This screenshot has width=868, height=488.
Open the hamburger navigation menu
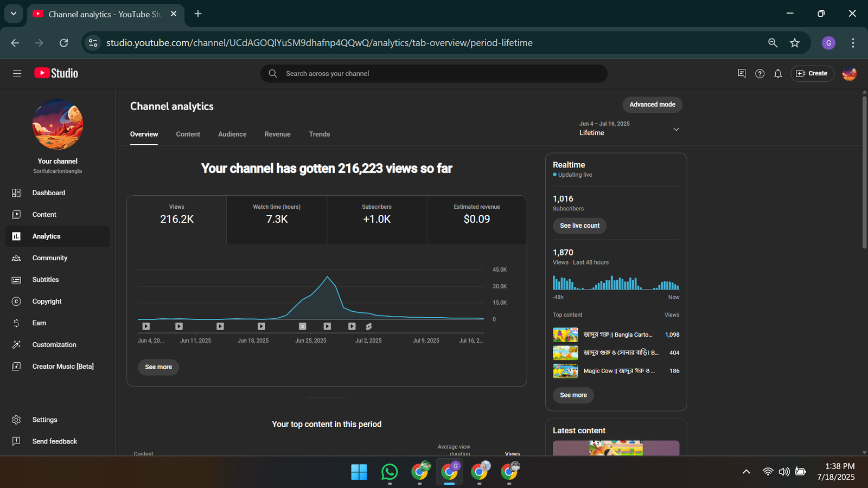(x=17, y=73)
